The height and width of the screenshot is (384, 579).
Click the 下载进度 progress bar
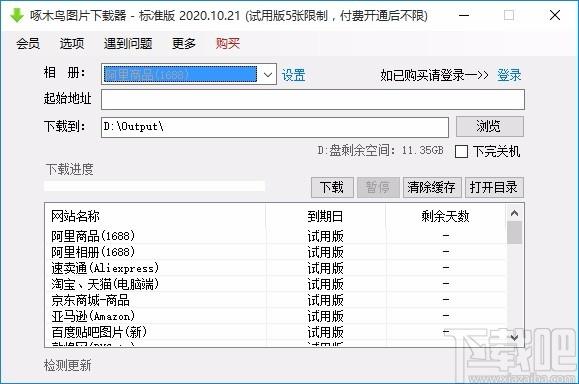[154, 186]
